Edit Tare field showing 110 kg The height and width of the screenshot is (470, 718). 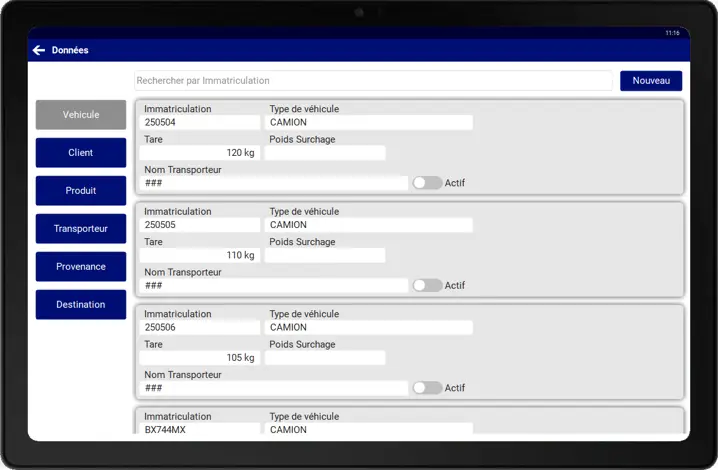[x=200, y=256]
